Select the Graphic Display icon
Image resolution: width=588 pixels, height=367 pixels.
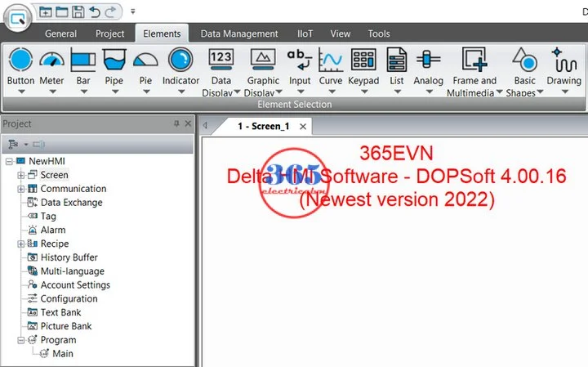click(x=263, y=60)
